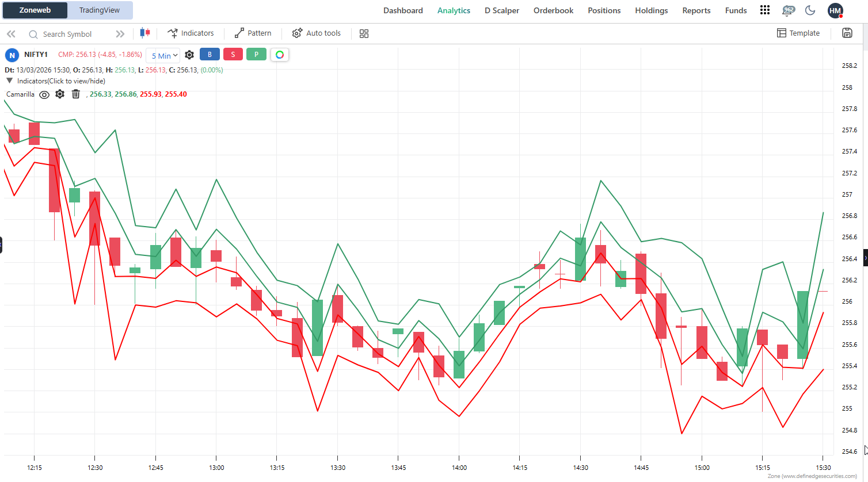Click the save chart floppy disk icon
The image size is (868, 482).
point(847,33)
